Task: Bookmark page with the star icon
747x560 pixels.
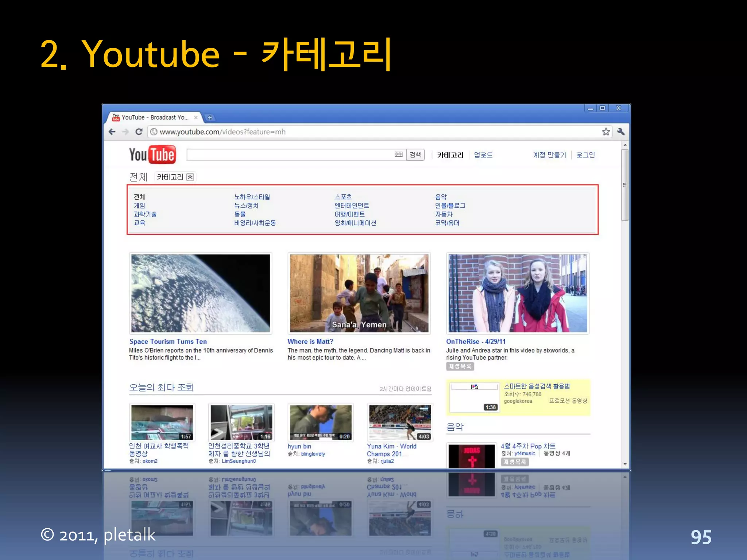Action: click(606, 132)
